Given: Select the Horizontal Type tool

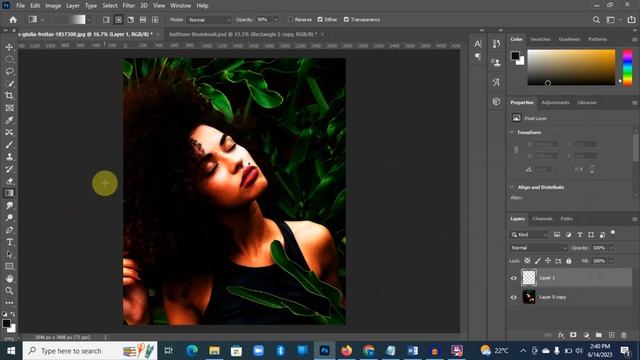Looking at the screenshot, I should [x=9, y=242].
